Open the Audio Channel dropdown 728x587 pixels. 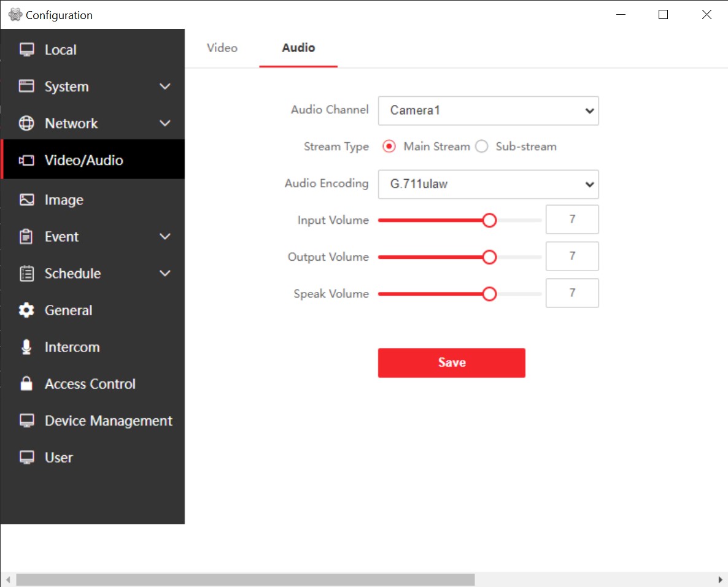488,110
